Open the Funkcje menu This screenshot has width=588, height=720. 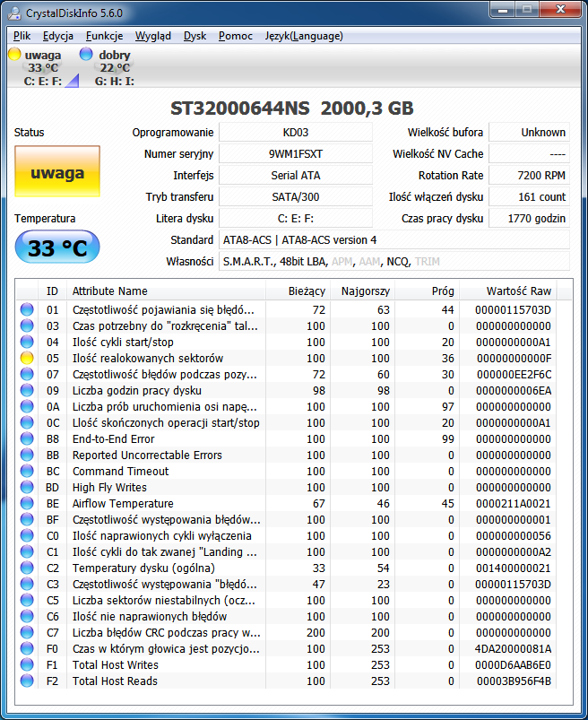pos(104,36)
